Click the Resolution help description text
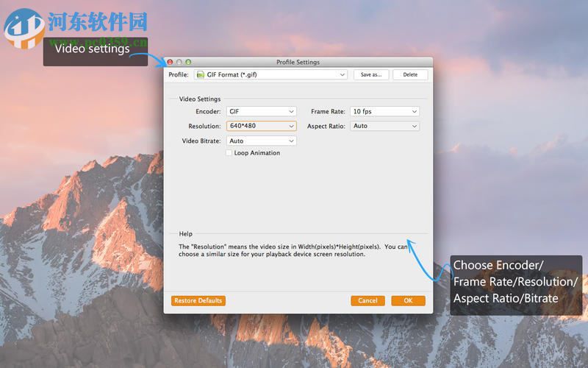This screenshot has width=588, height=368. pyautogui.click(x=293, y=250)
